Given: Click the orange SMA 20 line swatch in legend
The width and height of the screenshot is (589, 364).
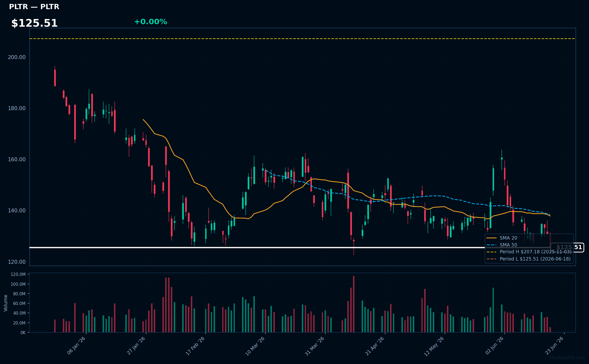Looking at the screenshot, I should click(491, 238).
